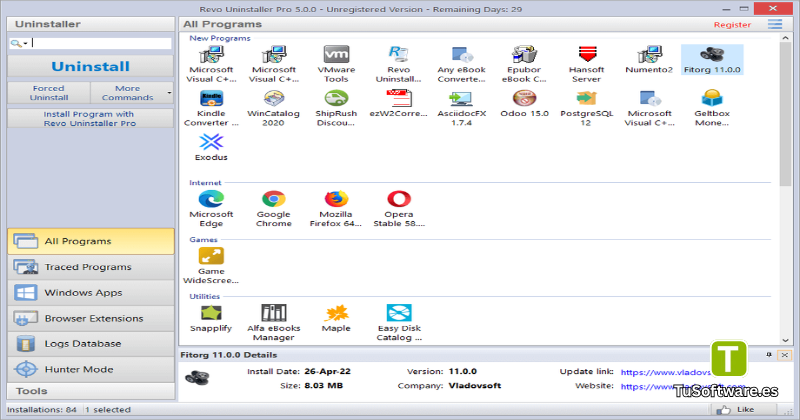
Task: Collapse the Uninstaller section header
Action: (91, 24)
